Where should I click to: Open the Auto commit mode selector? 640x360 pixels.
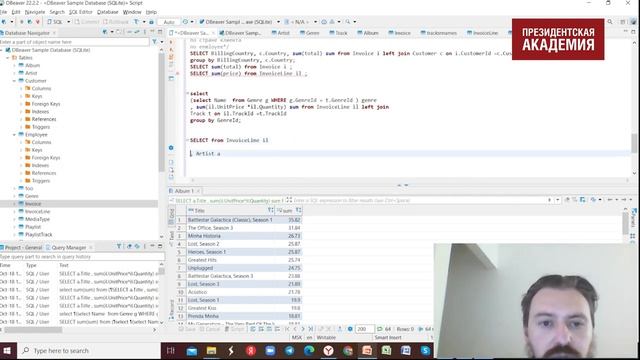point(169,22)
